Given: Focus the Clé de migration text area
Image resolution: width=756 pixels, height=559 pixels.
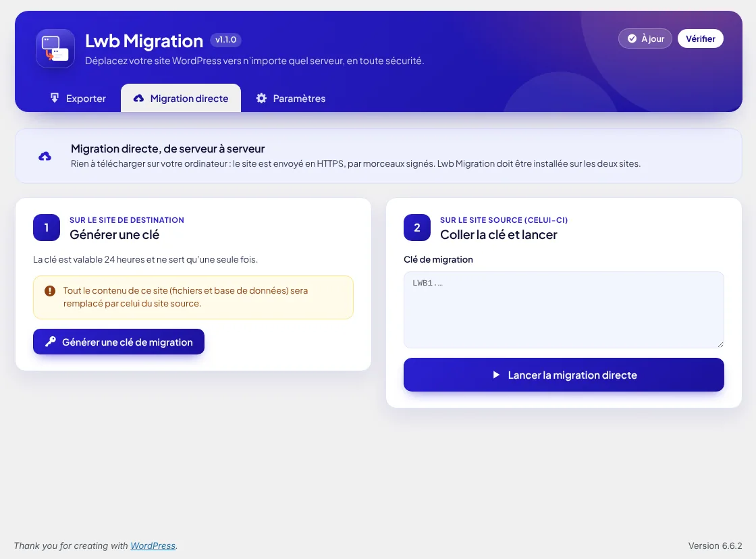Looking at the screenshot, I should 564,310.
